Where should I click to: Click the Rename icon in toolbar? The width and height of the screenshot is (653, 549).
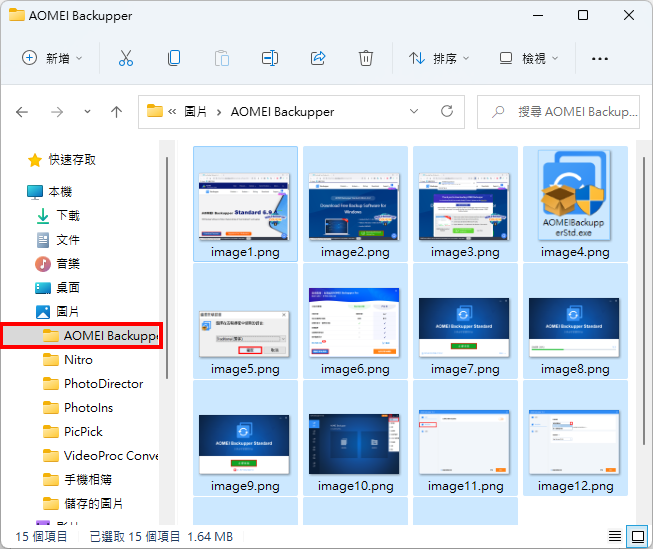coord(270,58)
